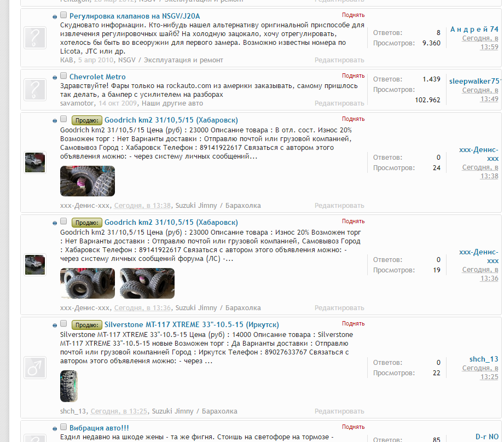Image resolution: width=504 pixels, height=442 pixels.
Task: Tick checkbox for Chevrolet Metro thread
Action: [x=63, y=76]
